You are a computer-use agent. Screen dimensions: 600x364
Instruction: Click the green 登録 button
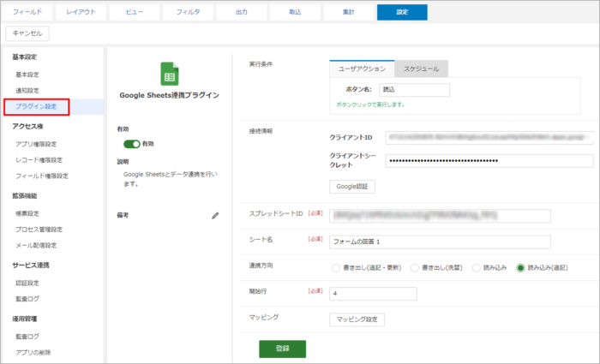(x=282, y=349)
